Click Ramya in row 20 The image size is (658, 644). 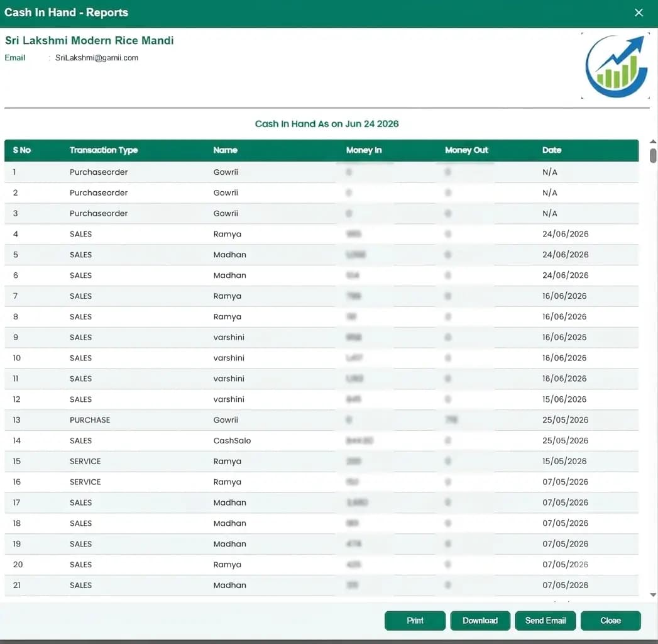[227, 565]
